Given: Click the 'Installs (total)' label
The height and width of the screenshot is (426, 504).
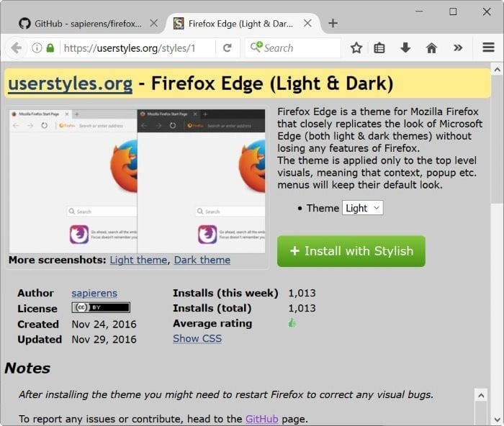Looking at the screenshot, I should coord(212,309).
